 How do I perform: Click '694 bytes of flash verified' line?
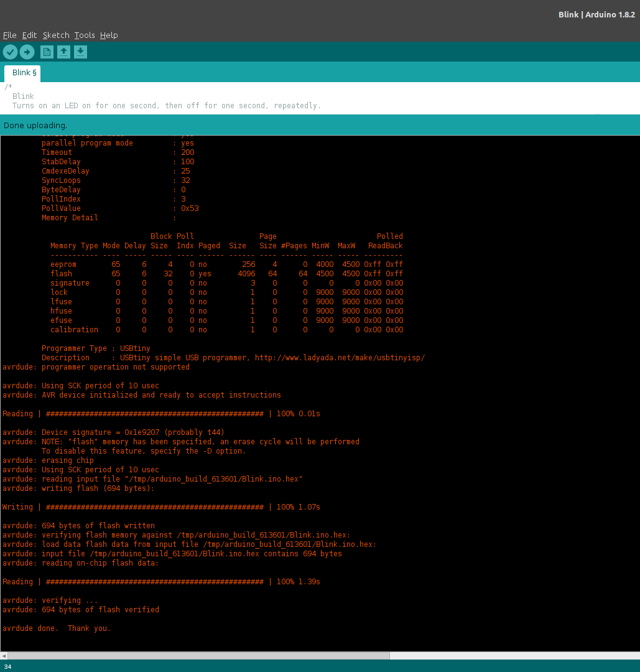81,609
